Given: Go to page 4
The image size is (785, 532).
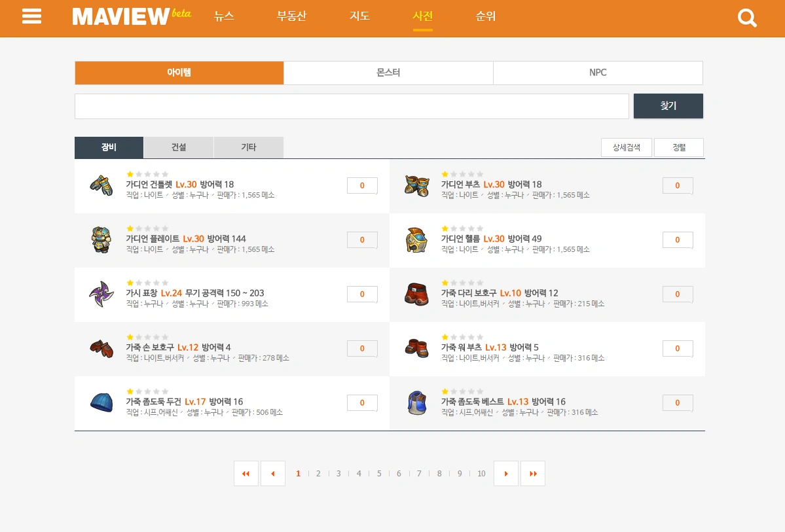Looking at the screenshot, I should (359, 474).
